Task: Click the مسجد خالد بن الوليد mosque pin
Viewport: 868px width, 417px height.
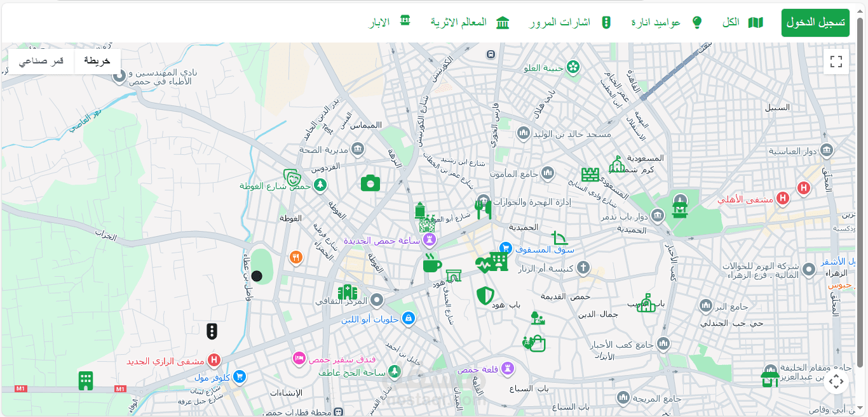Action: [x=523, y=133]
